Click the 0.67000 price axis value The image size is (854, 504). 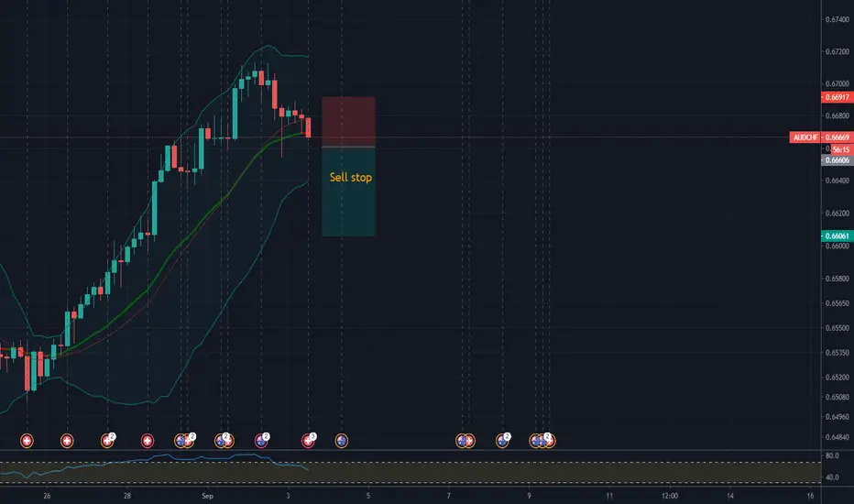838,83
